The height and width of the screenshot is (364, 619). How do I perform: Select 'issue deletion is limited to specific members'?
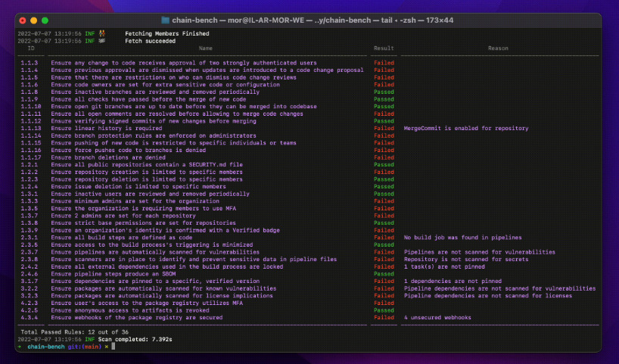pos(150,187)
